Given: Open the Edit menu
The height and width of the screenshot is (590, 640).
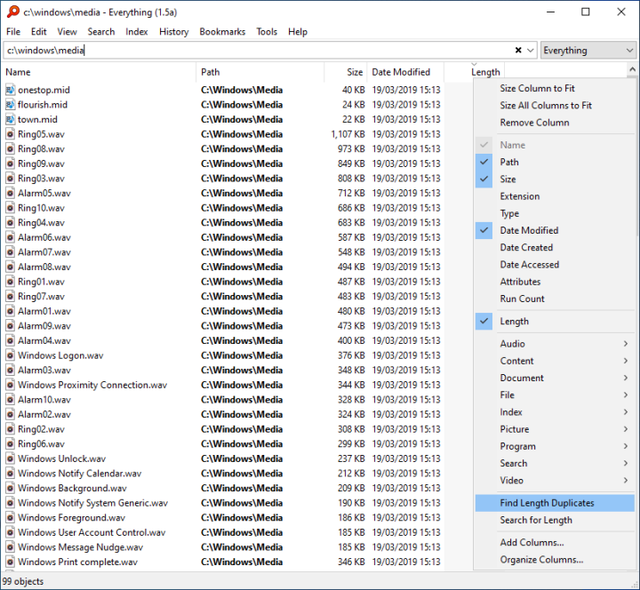Looking at the screenshot, I should pos(39,32).
